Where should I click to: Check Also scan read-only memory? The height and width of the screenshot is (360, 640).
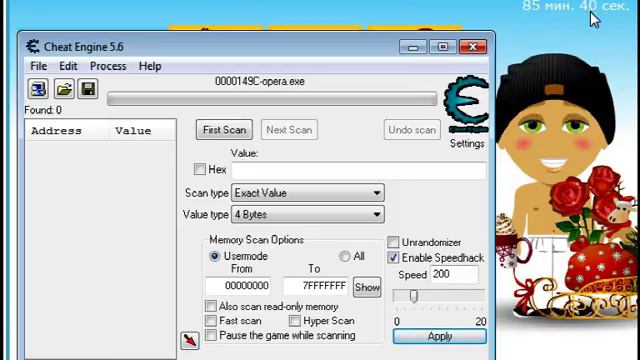coord(211,306)
